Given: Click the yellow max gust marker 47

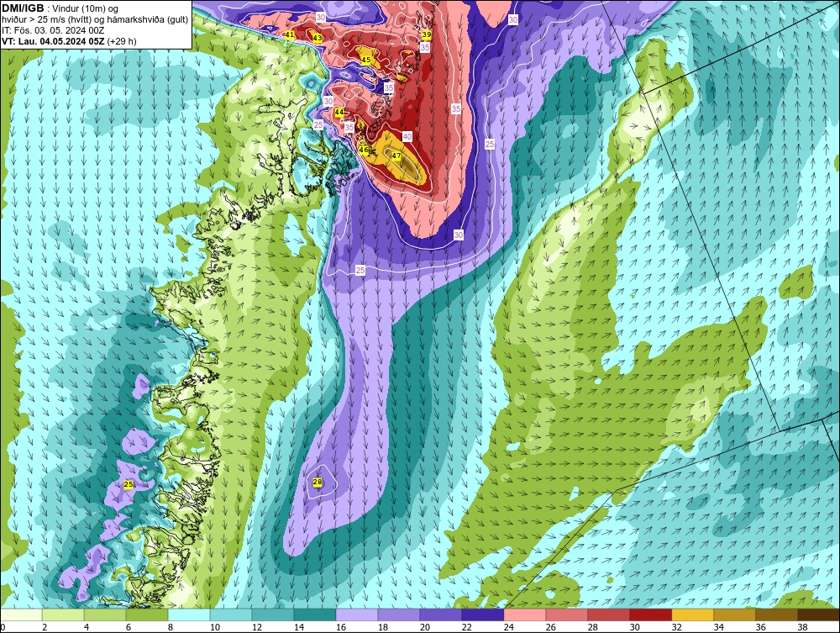Looking at the screenshot, I should tap(396, 156).
